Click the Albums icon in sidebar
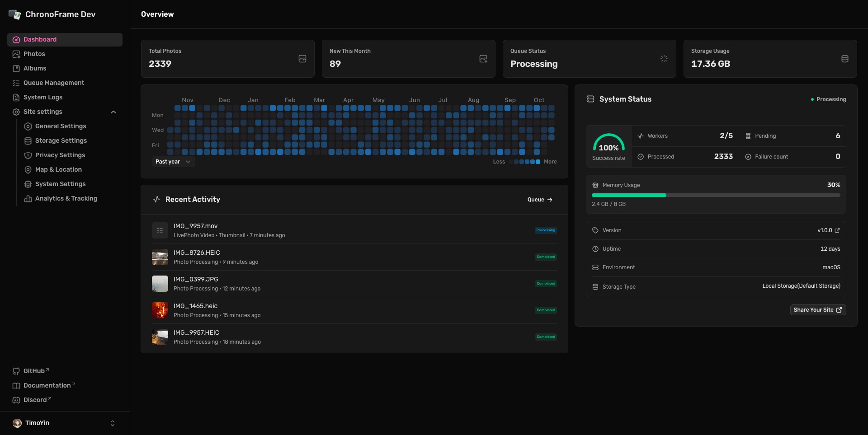Screen dimensions: 868x435 (x=16, y=69)
